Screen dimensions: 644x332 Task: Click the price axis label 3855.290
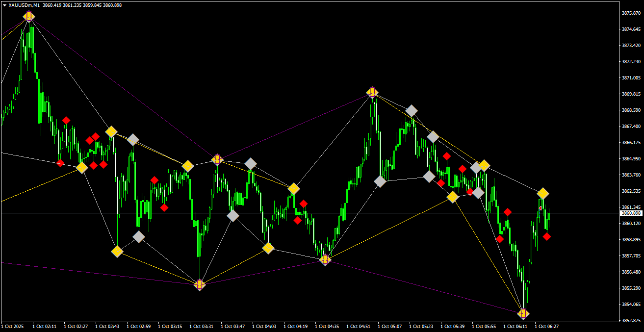point(631,288)
